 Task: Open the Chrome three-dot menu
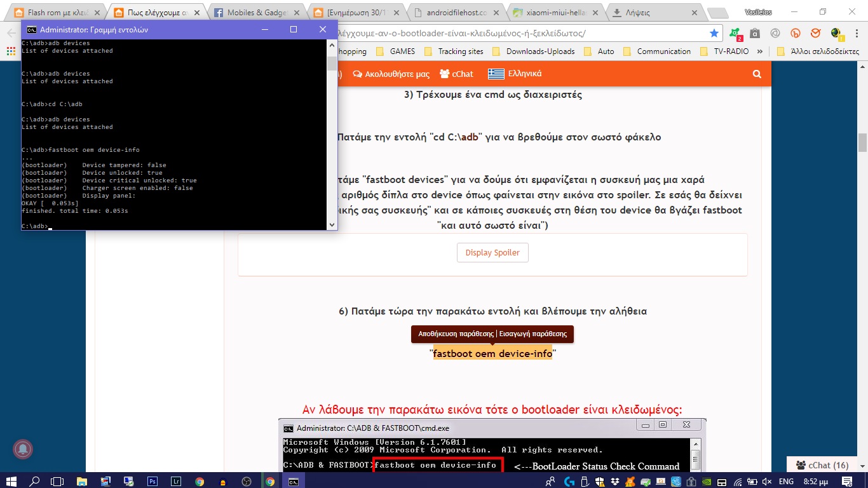(x=855, y=33)
